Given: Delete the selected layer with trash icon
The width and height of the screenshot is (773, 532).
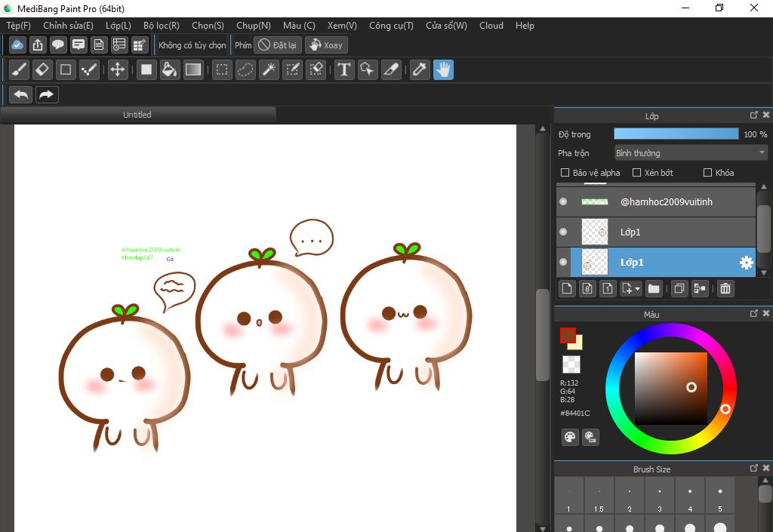Looking at the screenshot, I should [x=725, y=288].
